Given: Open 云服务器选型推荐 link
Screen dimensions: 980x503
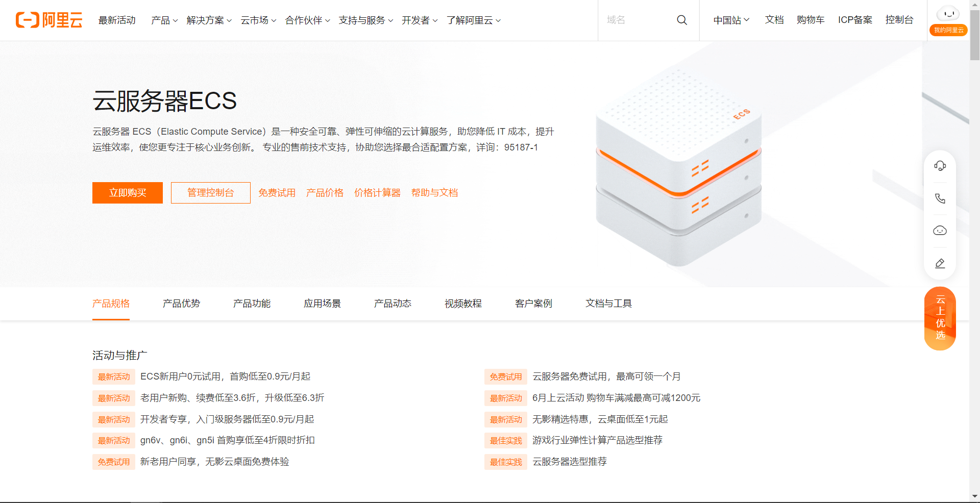Looking at the screenshot, I should pos(570,462).
